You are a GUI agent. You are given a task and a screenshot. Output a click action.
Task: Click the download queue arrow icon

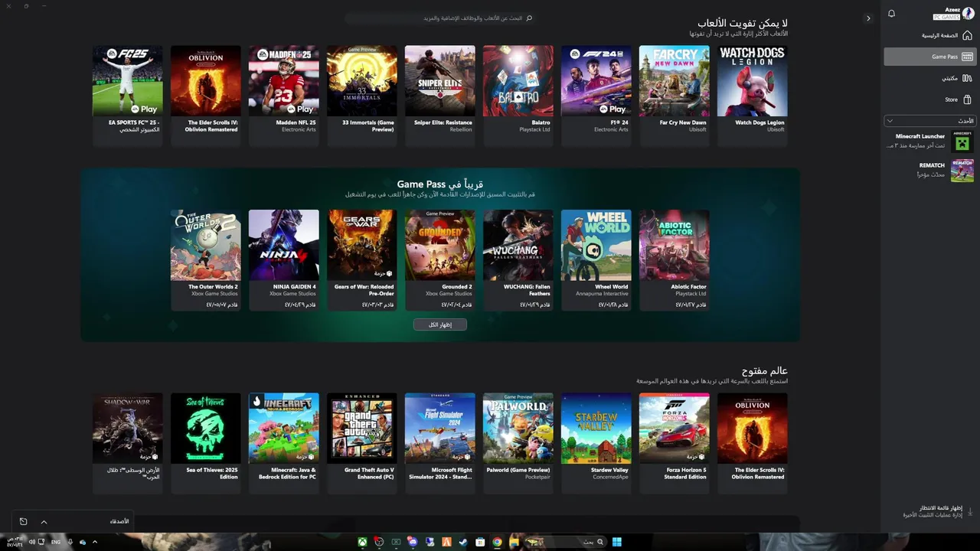[x=970, y=511]
